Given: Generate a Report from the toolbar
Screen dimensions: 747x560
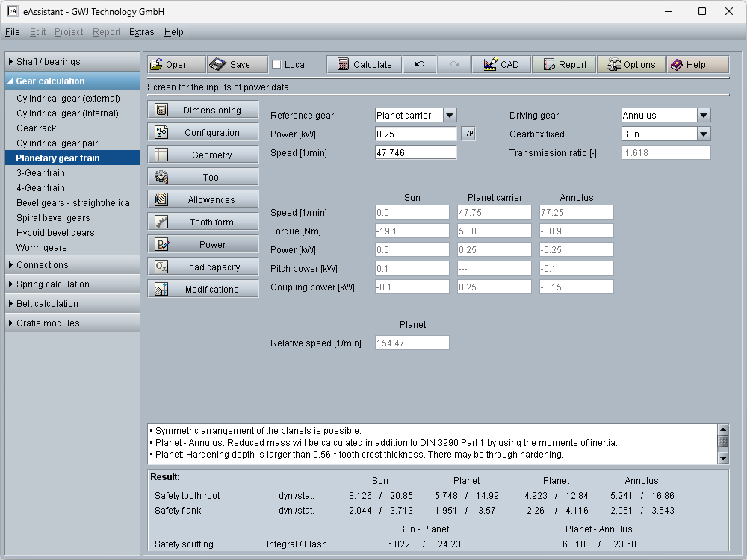Looking at the screenshot, I should (564, 65).
